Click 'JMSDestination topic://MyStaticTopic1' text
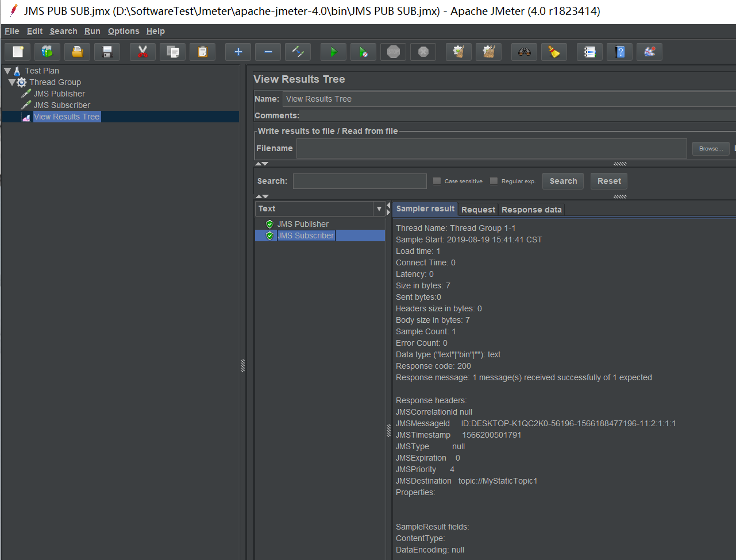 pos(467,481)
